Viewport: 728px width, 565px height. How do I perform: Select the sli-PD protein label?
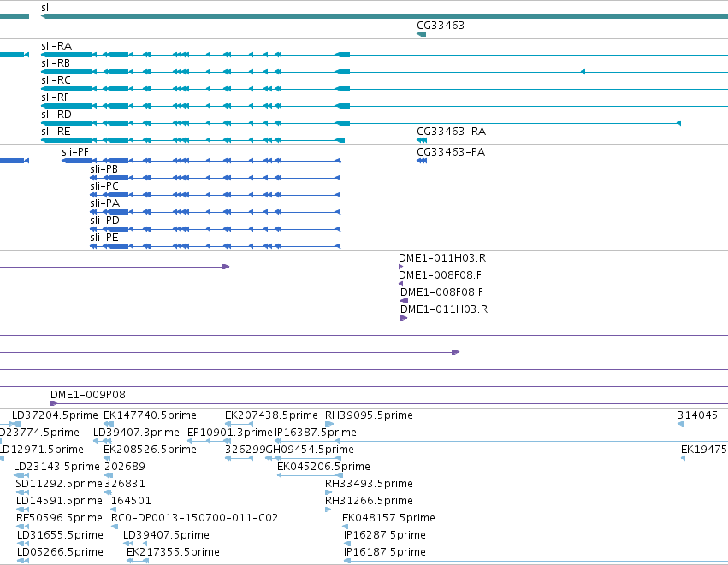pyautogui.click(x=105, y=221)
